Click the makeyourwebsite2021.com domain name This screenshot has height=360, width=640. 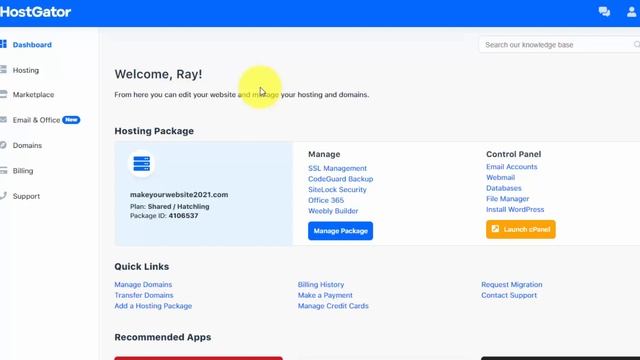pos(179,195)
